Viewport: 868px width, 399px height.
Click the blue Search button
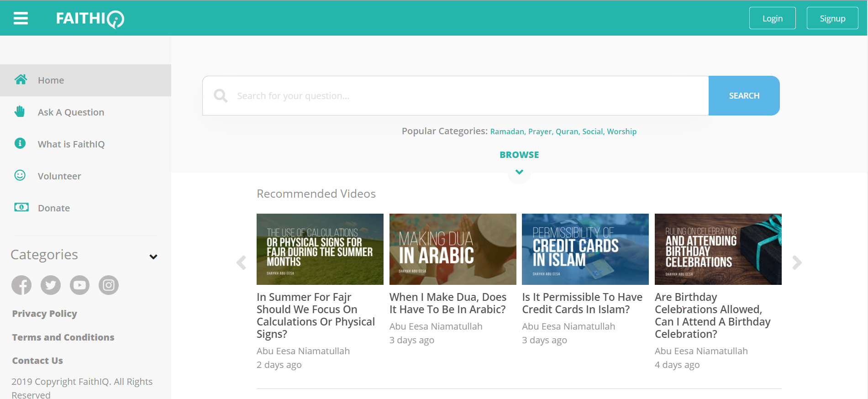click(744, 96)
